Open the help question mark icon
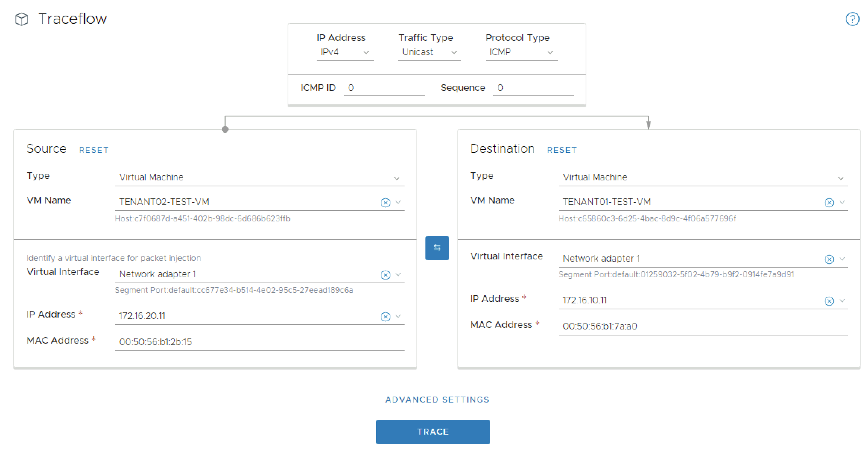Screen dimensions: 868x451 (852, 19)
